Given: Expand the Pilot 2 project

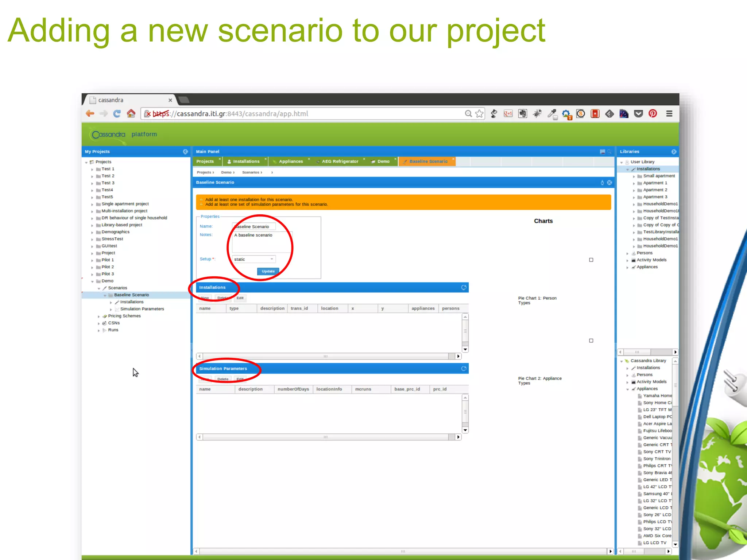Looking at the screenshot, I should 92,268.
